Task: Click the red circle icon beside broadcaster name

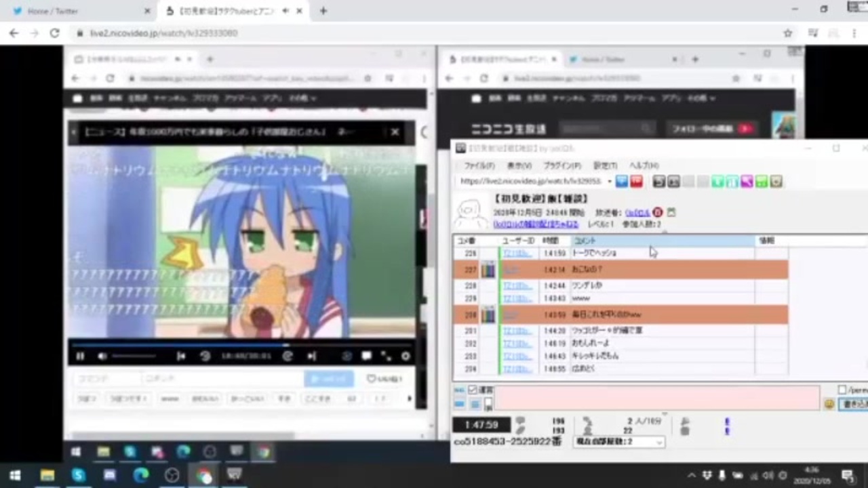Action: click(658, 213)
